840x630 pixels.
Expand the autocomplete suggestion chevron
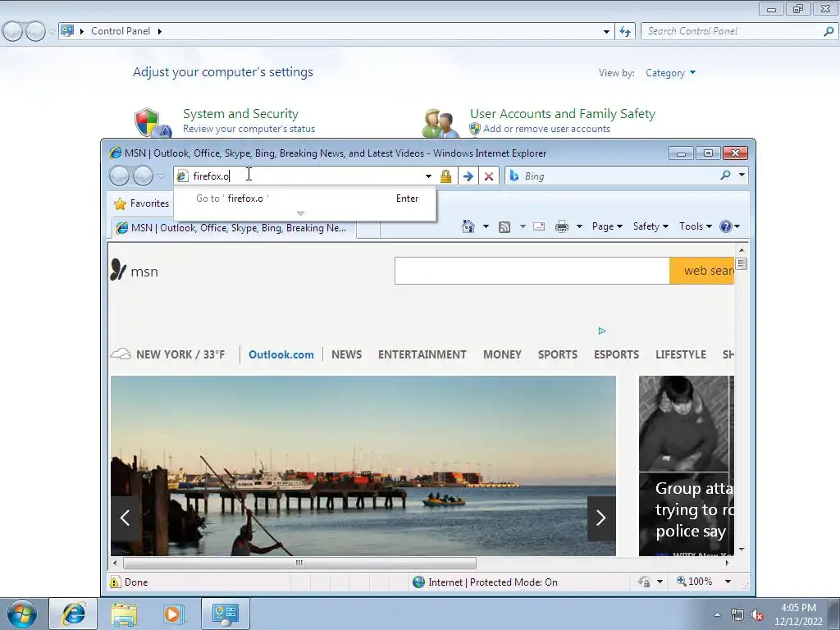pyautogui.click(x=300, y=213)
